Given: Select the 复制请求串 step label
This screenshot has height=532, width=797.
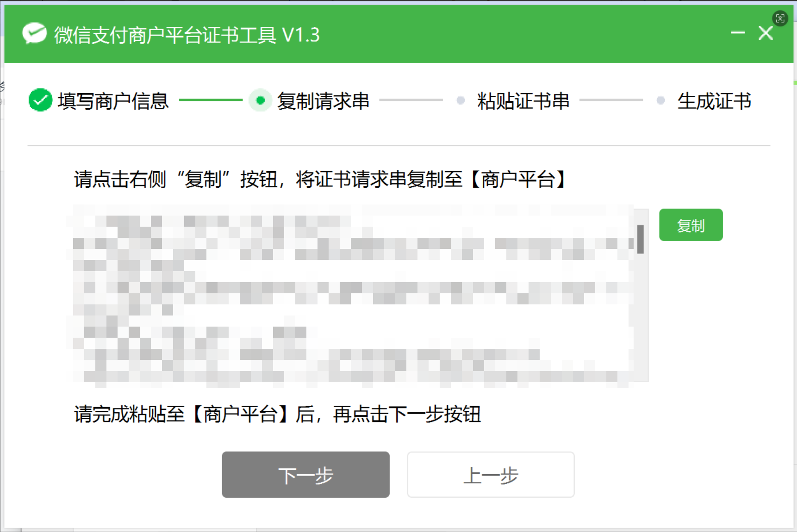Looking at the screenshot, I should (x=323, y=101).
